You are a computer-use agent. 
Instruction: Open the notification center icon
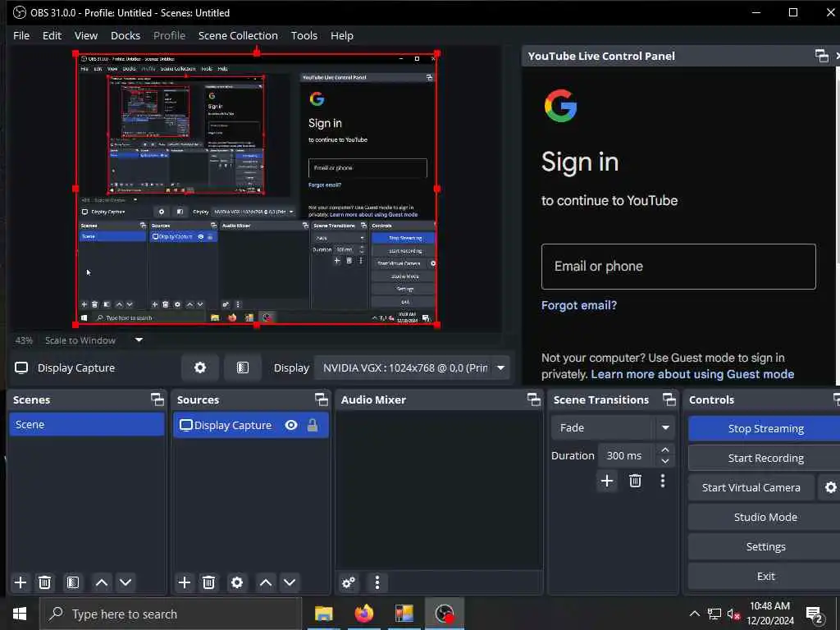click(x=815, y=614)
